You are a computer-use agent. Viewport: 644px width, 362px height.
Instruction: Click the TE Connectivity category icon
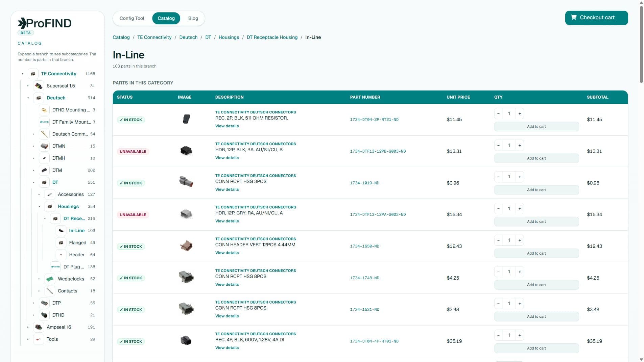tap(33, 74)
